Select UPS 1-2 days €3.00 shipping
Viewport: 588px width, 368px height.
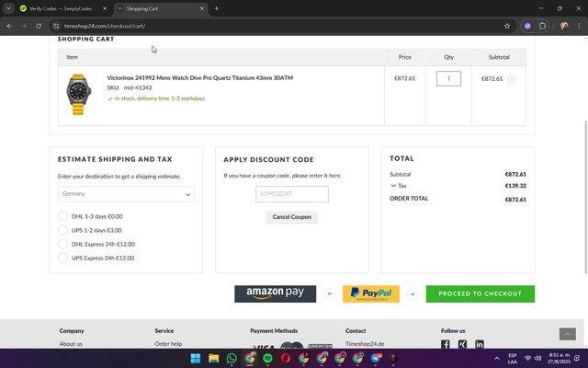tap(62, 230)
